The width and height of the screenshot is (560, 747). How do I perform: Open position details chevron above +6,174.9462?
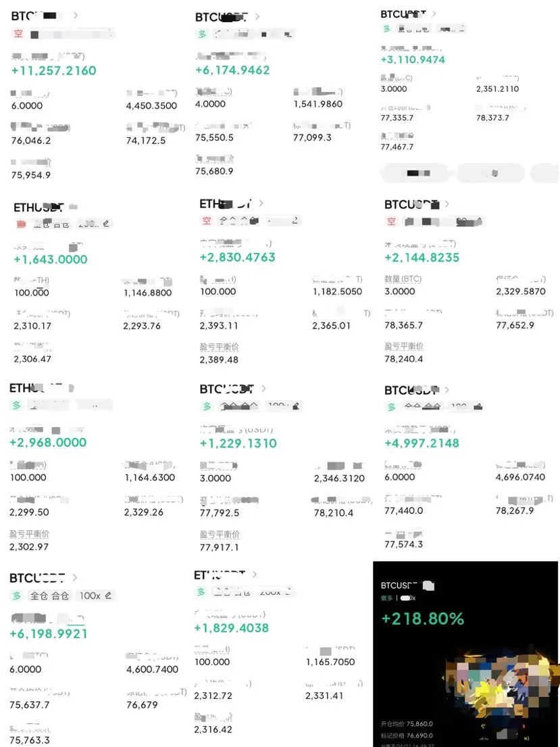pos(257,17)
